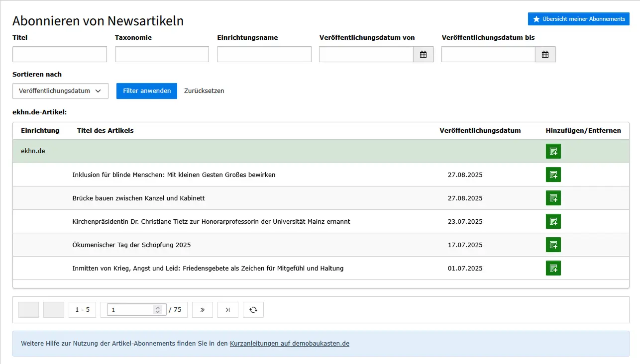Increase the page number with stepper arrow
This screenshot has height=364, width=640.
158,307
